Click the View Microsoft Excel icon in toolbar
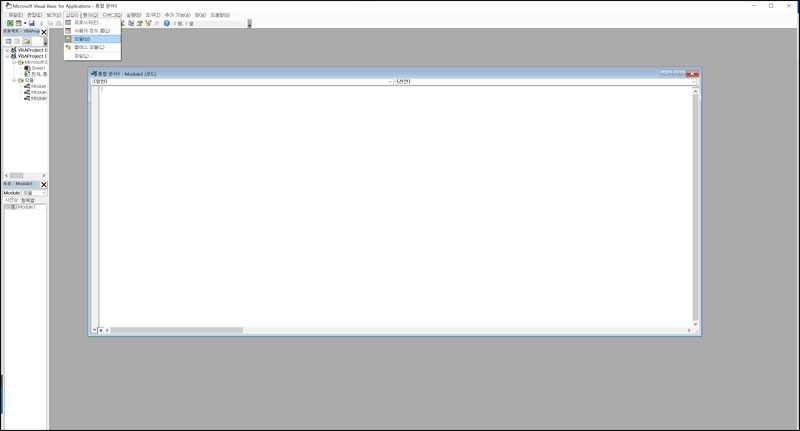The image size is (800, 431). [9, 23]
